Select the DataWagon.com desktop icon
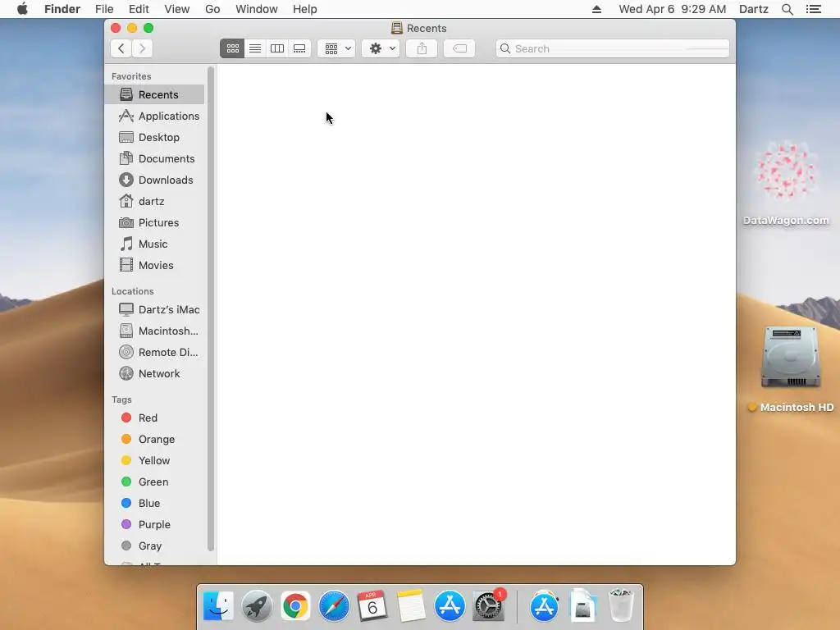 [785, 183]
